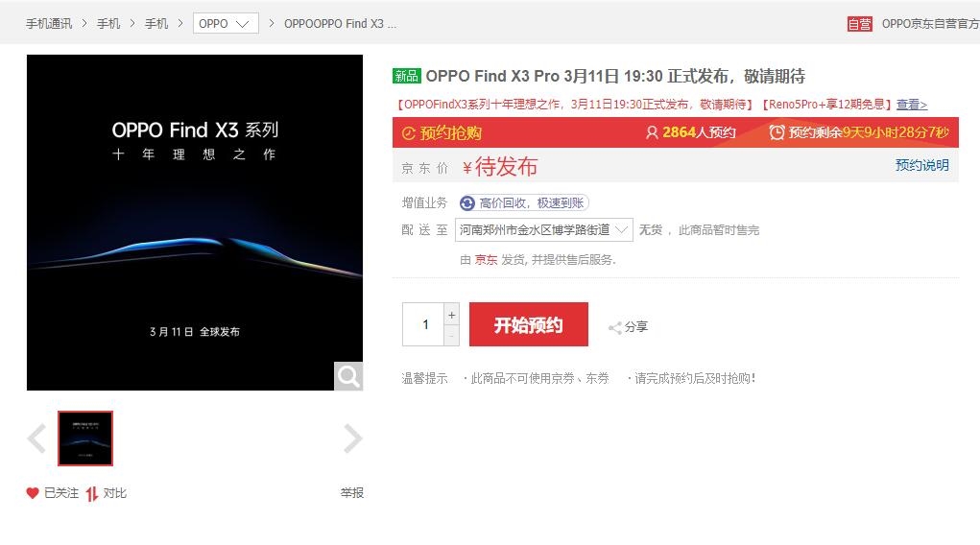Open the OPPO brand dropdown in breadcrumb
The height and width of the screenshot is (545, 980).
(x=226, y=24)
